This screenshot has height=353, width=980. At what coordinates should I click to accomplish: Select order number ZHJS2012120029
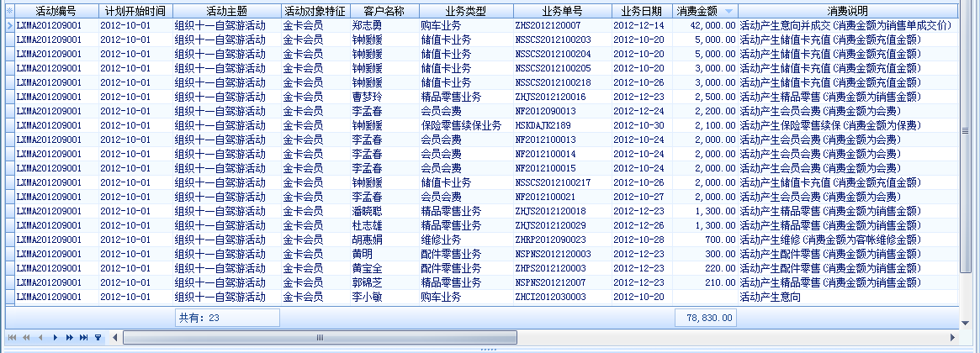tap(563, 225)
